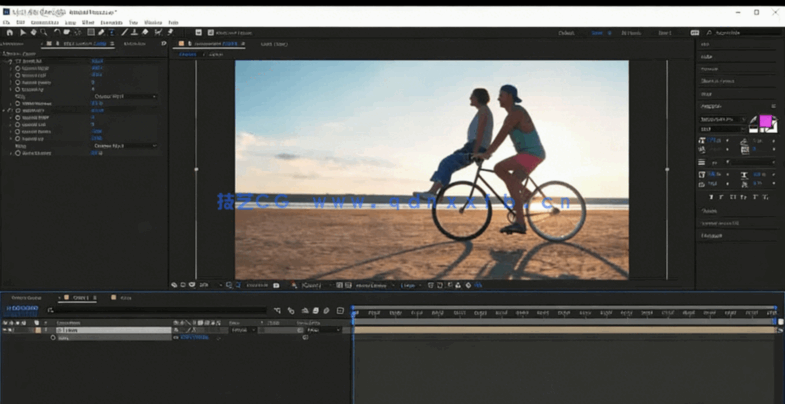Select the Hand tool
This screenshot has width=785, height=404.
point(33,32)
